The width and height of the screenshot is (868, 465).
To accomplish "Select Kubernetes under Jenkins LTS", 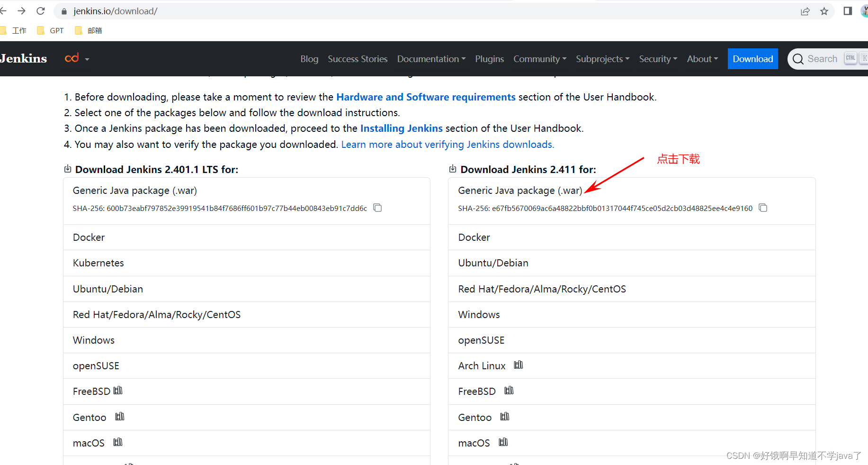I will (x=247, y=263).
